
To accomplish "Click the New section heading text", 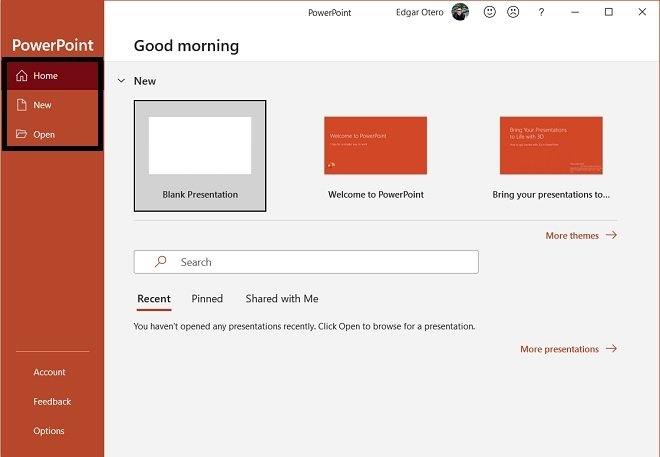I will pyautogui.click(x=145, y=81).
